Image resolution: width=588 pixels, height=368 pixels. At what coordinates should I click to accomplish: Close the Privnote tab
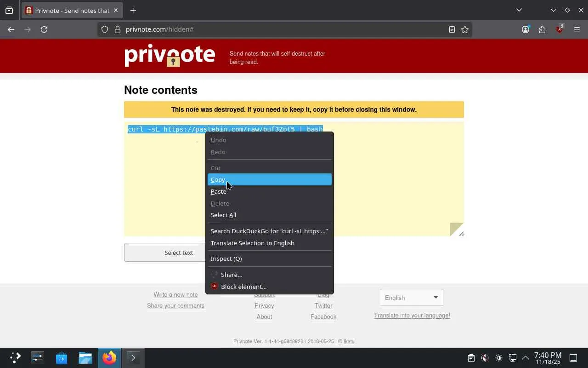pyautogui.click(x=115, y=10)
